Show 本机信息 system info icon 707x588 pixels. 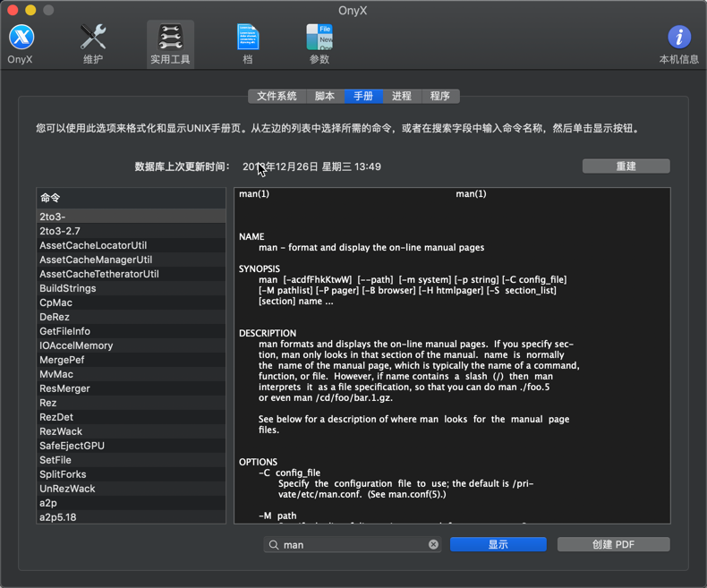tap(678, 44)
